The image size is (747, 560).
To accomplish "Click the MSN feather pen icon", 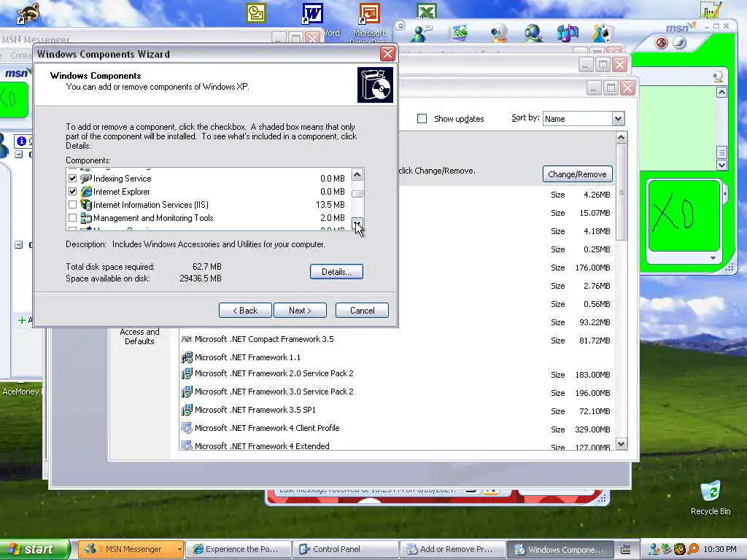I will (679, 43).
